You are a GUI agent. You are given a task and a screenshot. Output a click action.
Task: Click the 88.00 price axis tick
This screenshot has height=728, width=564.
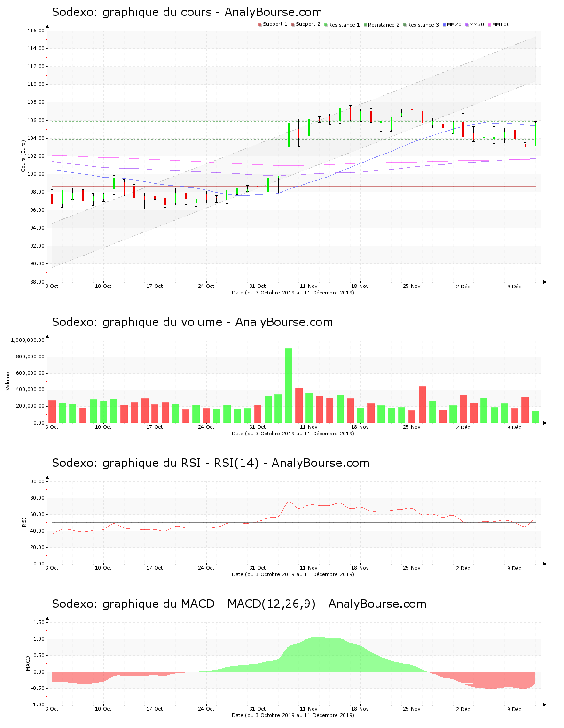(37, 282)
